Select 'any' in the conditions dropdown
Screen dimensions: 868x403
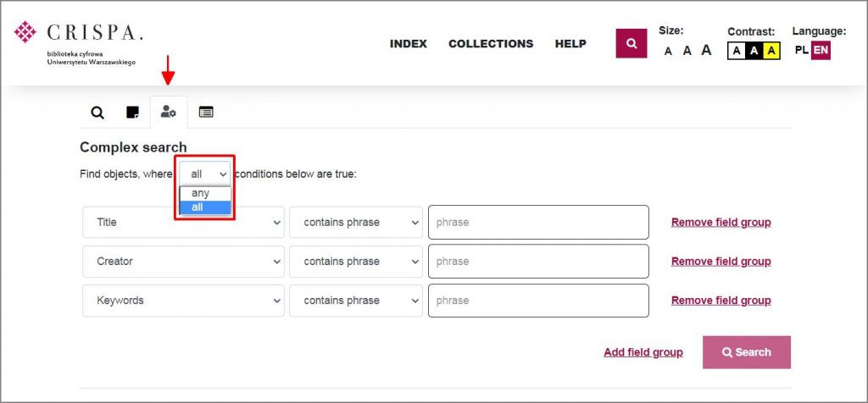(200, 193)
